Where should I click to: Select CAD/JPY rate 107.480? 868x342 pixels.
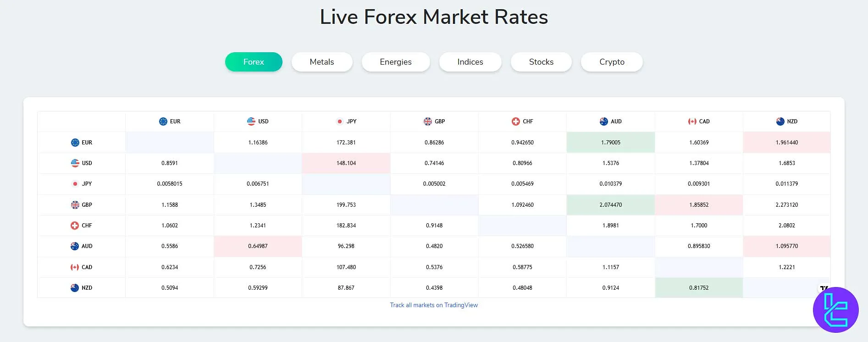346,267
